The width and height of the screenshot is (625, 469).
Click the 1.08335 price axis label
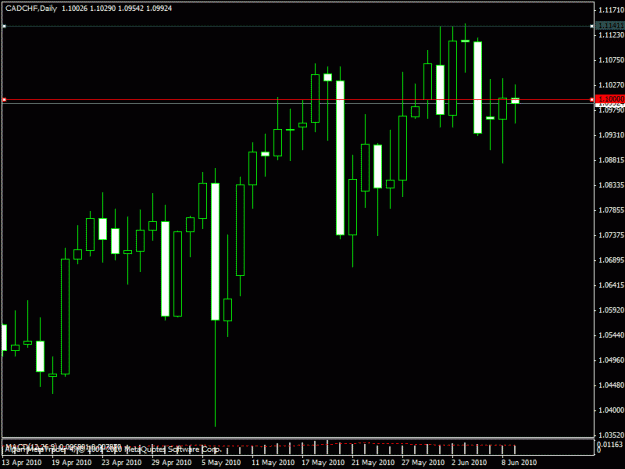611,185
